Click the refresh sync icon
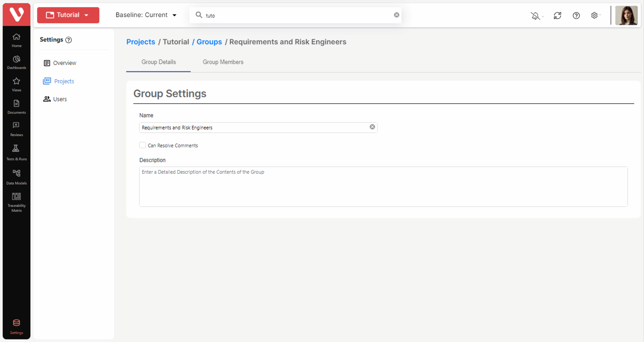The height and width of the screenshot is (342, 644). click(x=557, y=15)
